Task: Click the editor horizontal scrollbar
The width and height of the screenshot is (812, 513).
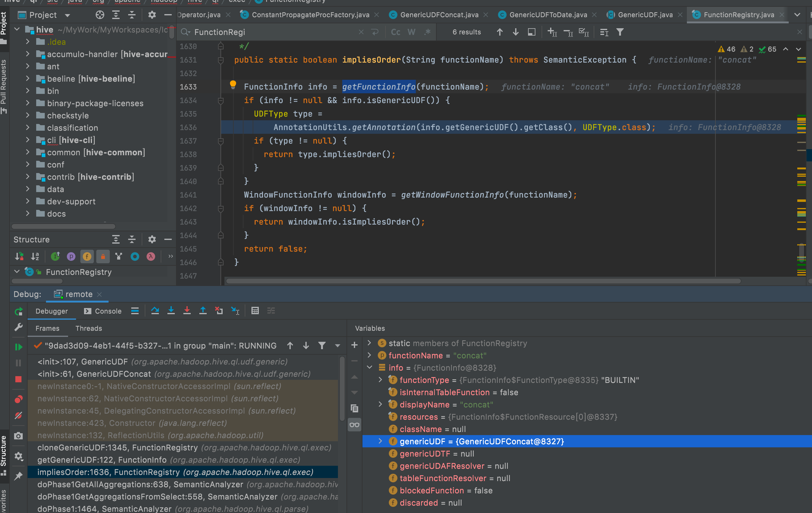Action: (482, 281)
